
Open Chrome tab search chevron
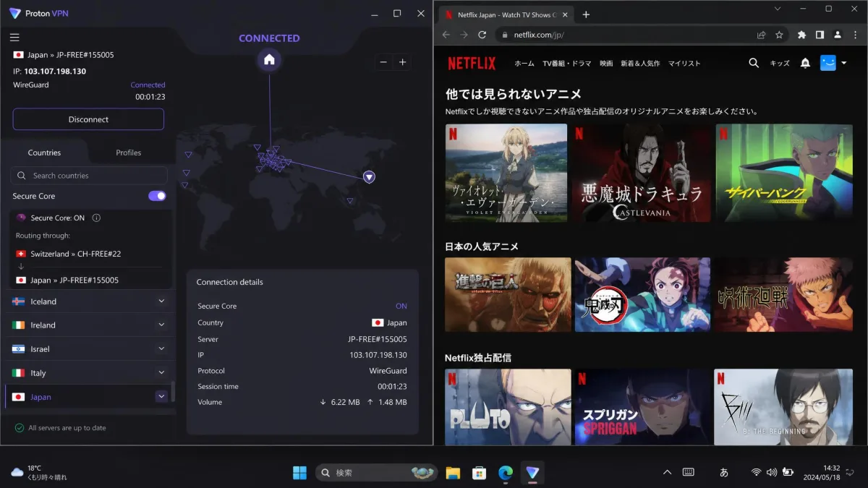(x=778, y=9)
